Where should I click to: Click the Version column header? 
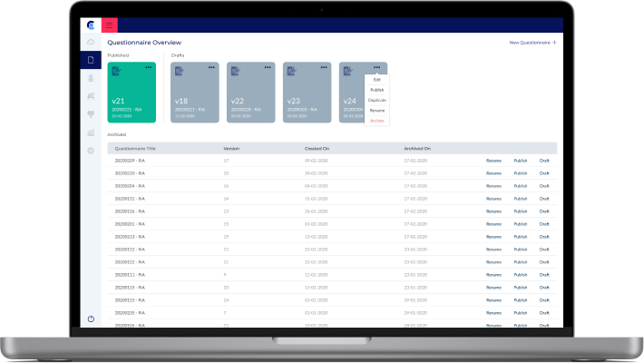click(231, 149)
